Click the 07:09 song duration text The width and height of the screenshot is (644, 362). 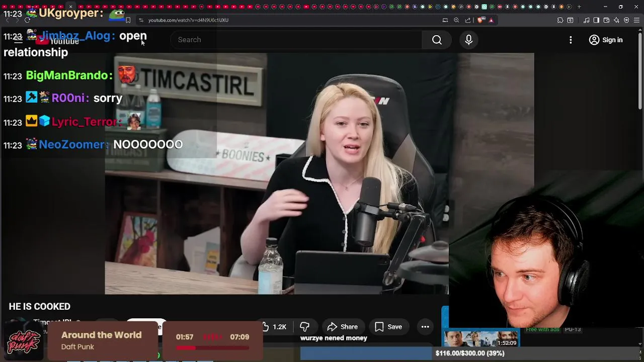pyautogui.click(x=239, y=337)
